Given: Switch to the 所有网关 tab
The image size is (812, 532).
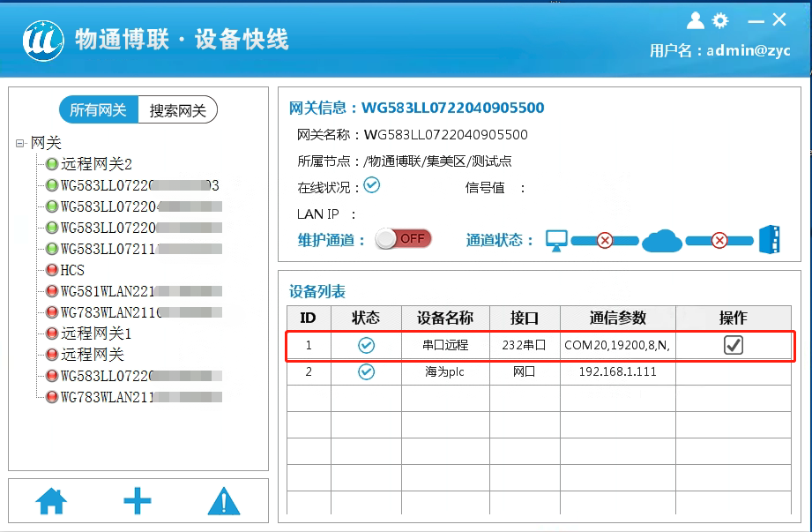Looking at the screenshot, I should [97, 109].
